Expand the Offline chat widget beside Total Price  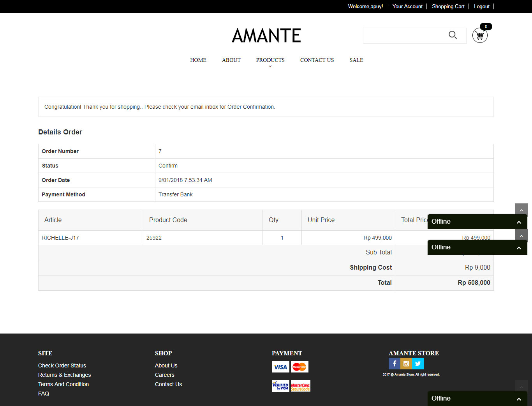pyautogui.click(x=477, y=221)
